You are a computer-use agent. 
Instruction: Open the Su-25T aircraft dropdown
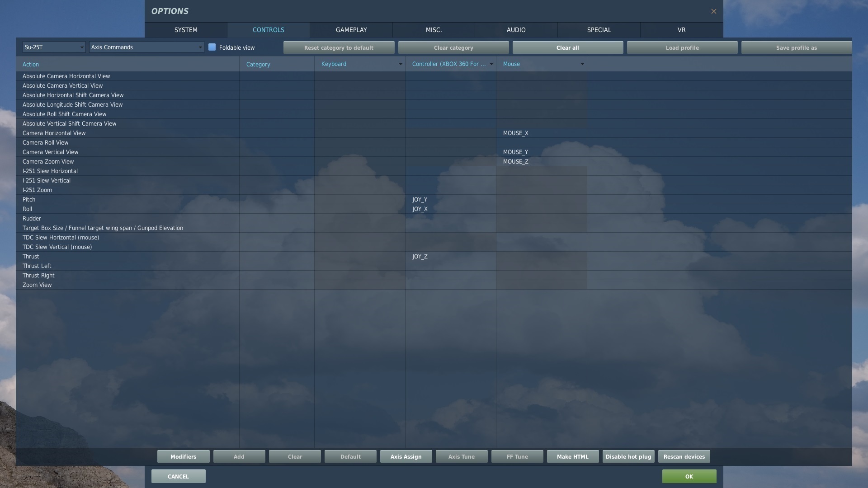(54, 47)
